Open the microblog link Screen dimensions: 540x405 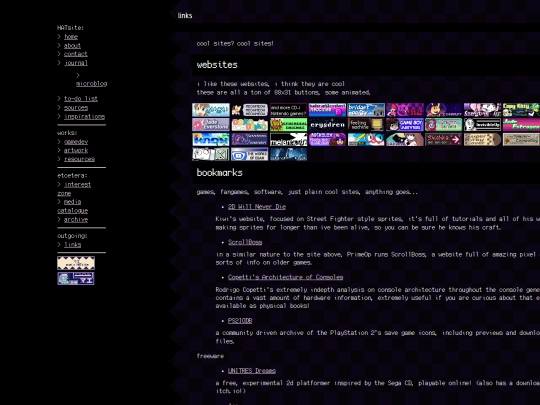[92, 84]
